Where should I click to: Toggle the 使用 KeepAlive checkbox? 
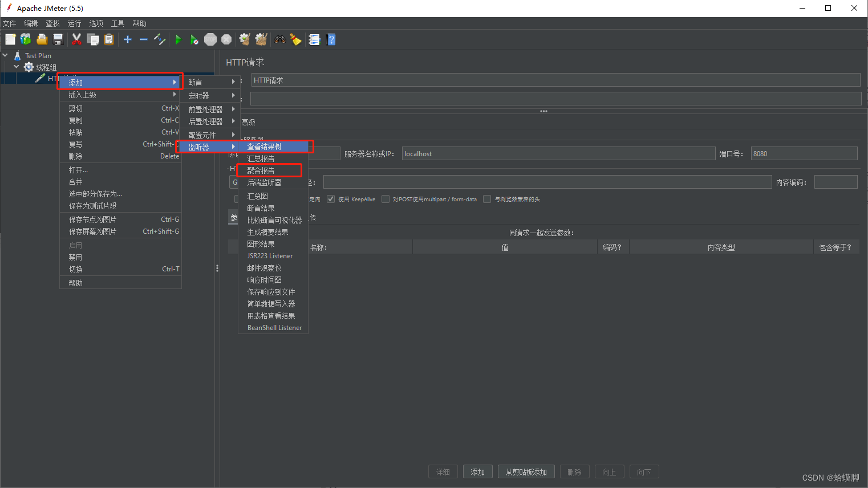tap(331, 199)
